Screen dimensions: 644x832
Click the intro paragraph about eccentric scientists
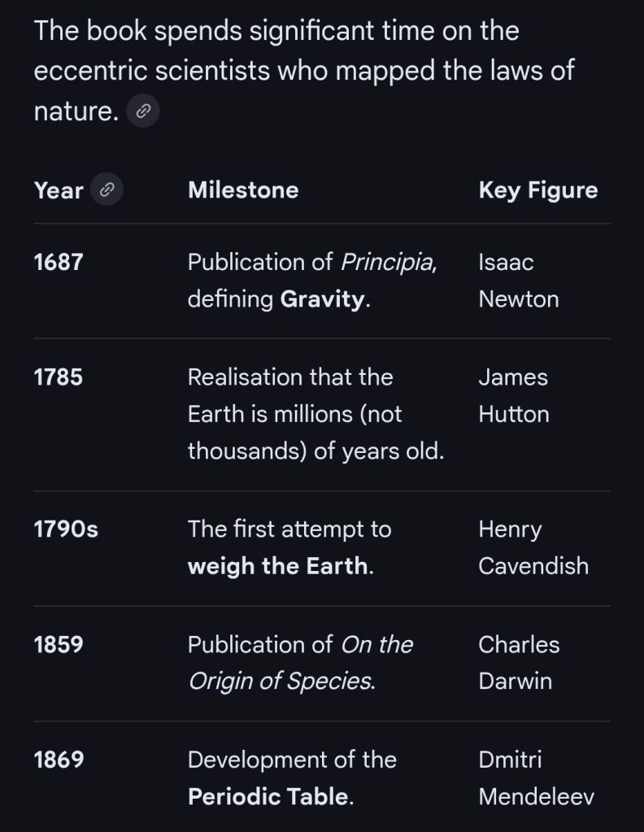[x=303, y=70]
